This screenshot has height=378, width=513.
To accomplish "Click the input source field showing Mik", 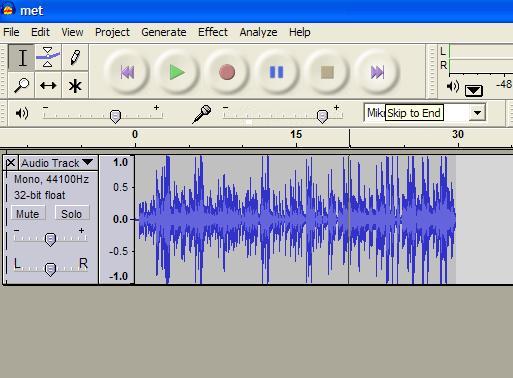I will coord(416,113).
